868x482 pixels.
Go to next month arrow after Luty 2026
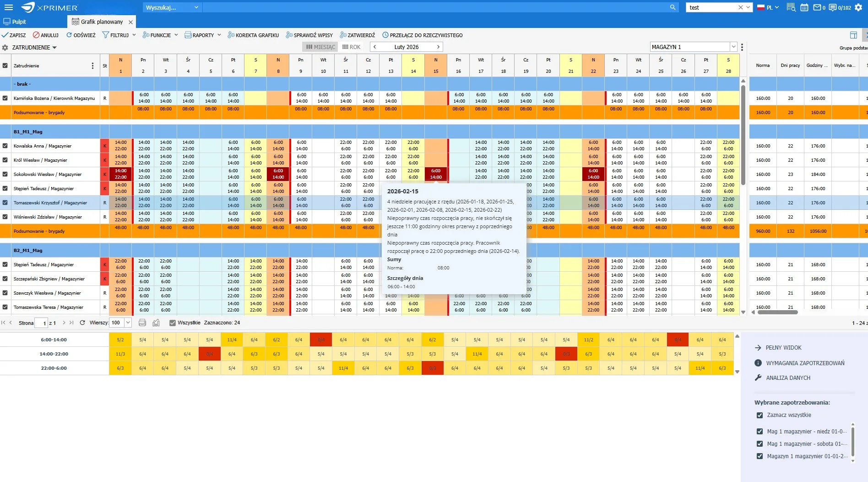(x=438, y=47)
